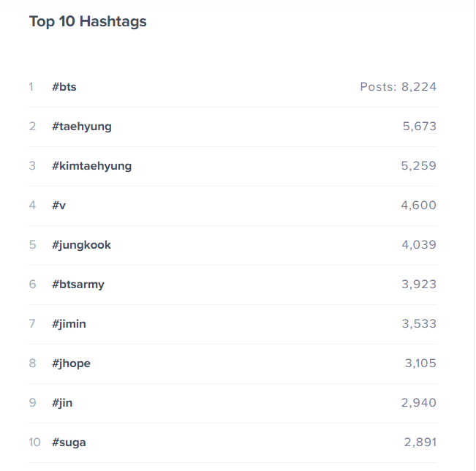Click the 3,533 post count
Viewport: 476px width, 471px height.
coord(419,324)
